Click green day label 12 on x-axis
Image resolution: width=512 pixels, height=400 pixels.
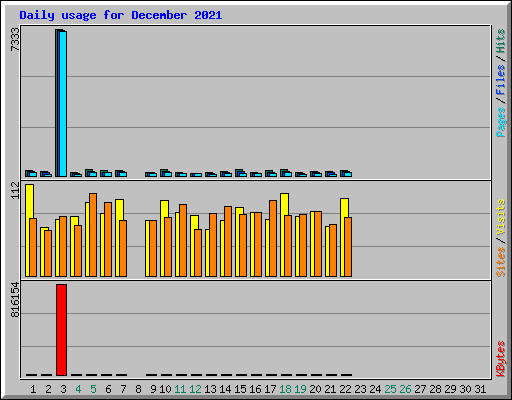[x=195, y=389]
